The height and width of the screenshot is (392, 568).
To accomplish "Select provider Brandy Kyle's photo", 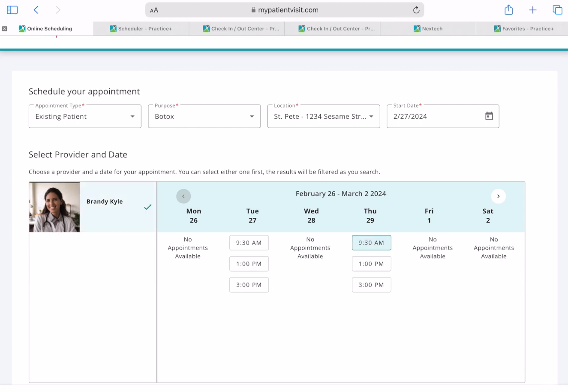I will click(54, 207).
